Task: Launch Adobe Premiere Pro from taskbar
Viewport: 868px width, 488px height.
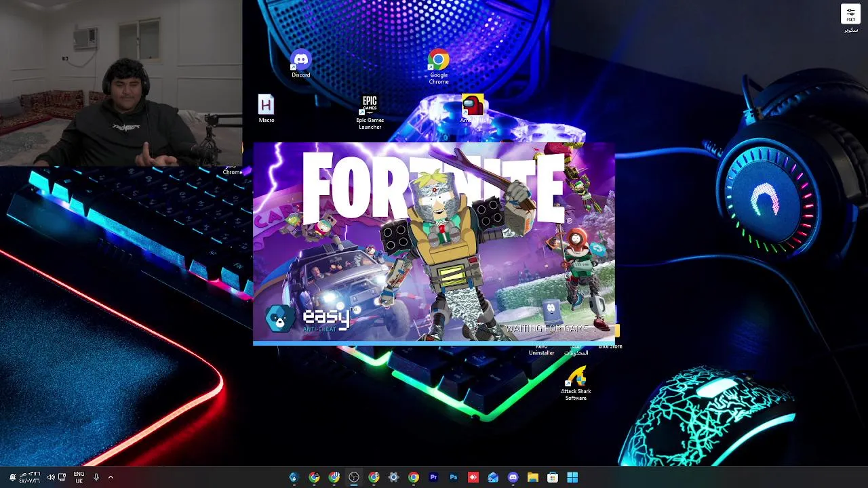Action: pos(433,477)
